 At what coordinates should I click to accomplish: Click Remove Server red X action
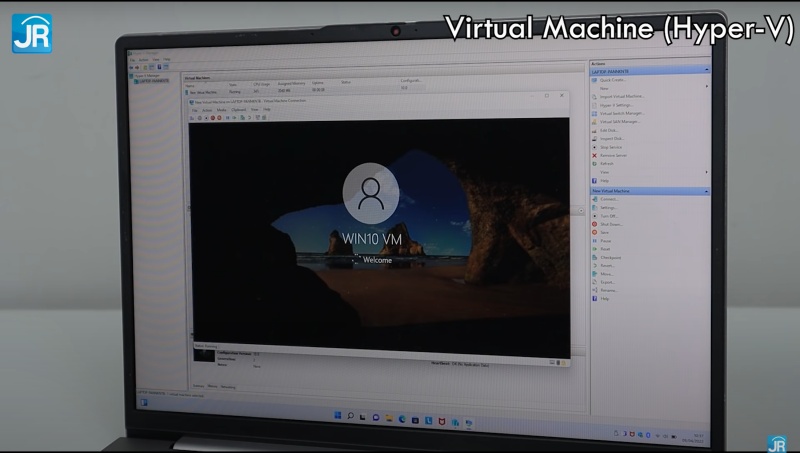tap(613, 155)
